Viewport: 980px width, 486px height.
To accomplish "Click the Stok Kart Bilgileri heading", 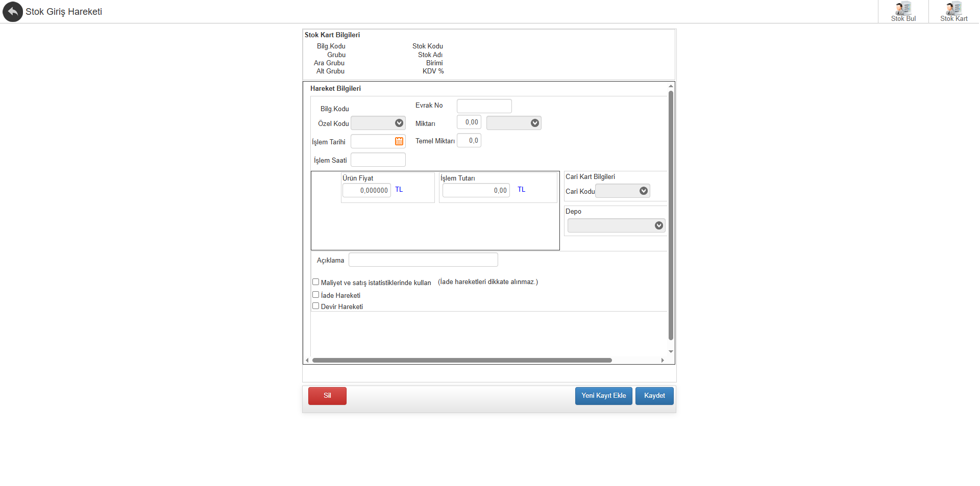I will [332, 35].
